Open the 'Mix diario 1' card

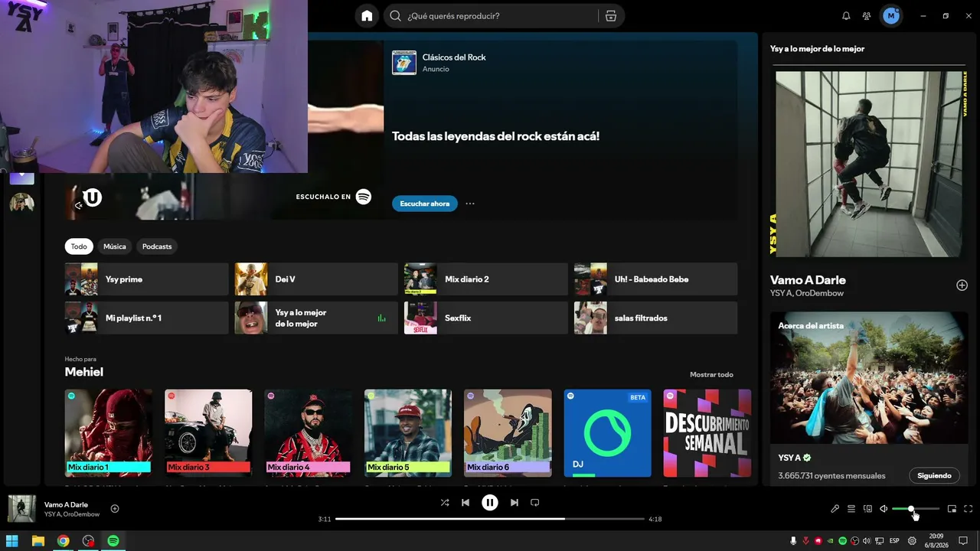pos(108,433)
